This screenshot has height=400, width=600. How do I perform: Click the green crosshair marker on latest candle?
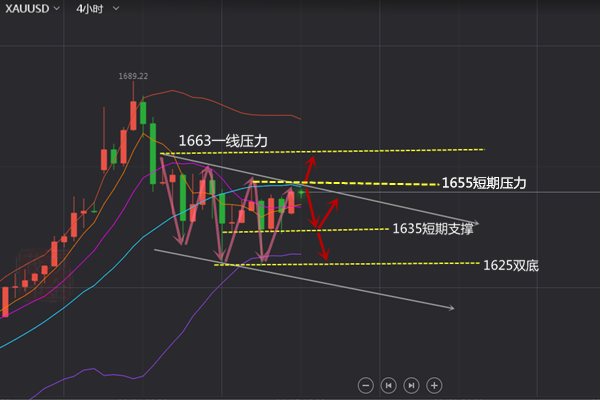click(301, 190)
